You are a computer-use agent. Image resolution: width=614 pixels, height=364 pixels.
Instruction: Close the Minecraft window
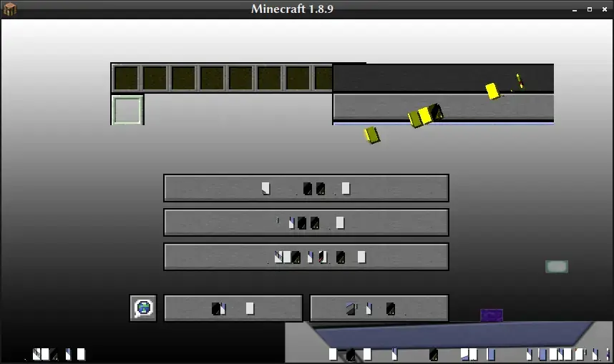click(604, 9)
